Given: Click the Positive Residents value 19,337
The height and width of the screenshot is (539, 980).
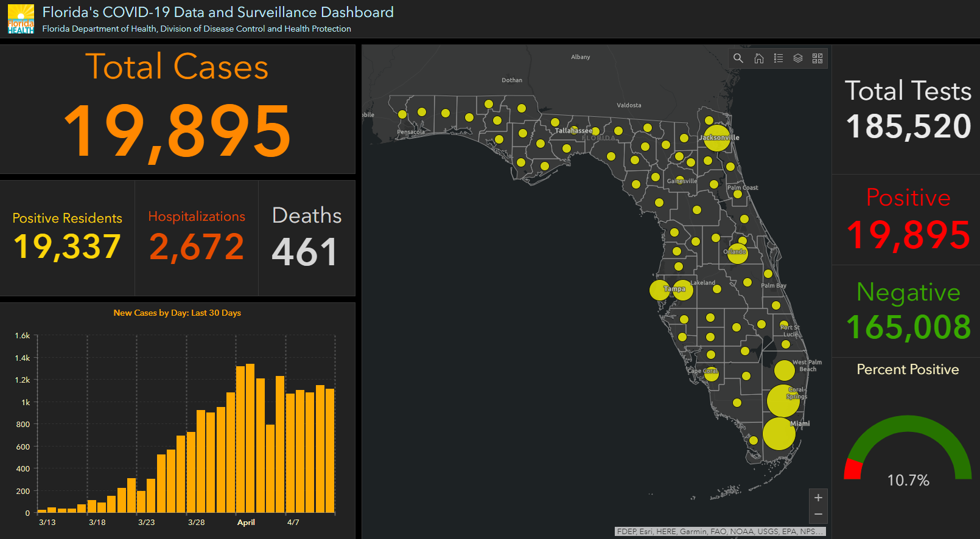Looking at the screenshot, I should coord(67,247).
